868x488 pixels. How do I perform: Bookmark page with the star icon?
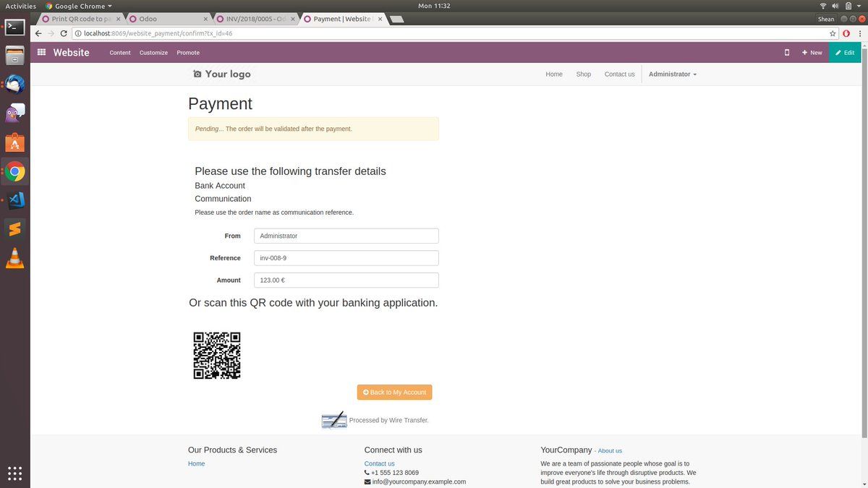tap(833, 33)
